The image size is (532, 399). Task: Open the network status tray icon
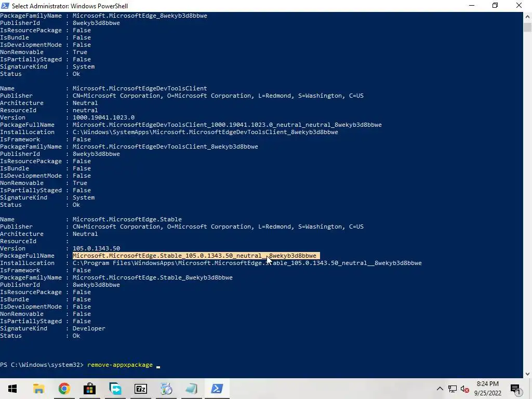coord(453,389)
